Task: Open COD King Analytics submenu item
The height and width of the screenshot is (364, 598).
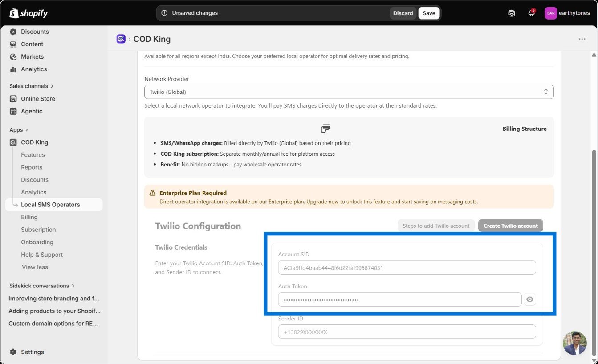Action: 34,192
